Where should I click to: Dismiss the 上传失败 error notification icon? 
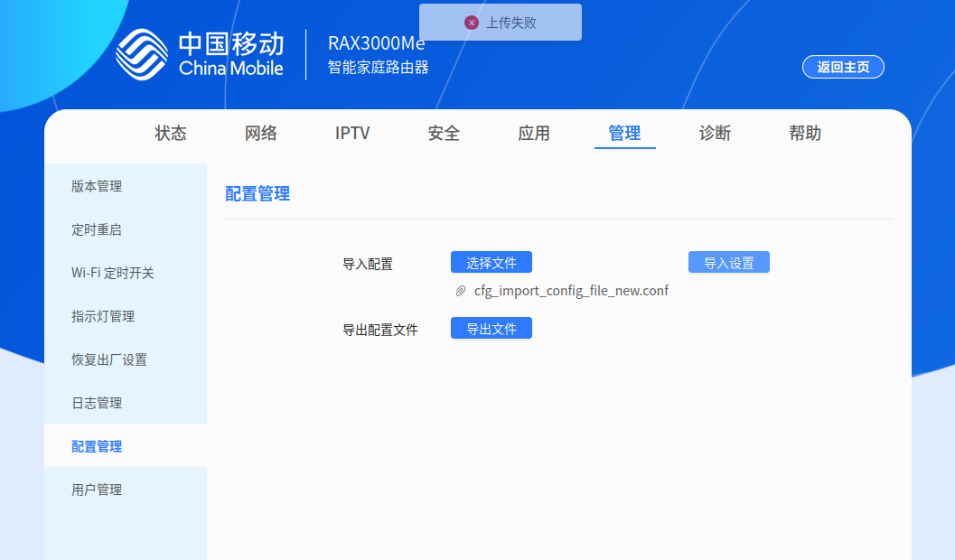(x=471, y=23)
